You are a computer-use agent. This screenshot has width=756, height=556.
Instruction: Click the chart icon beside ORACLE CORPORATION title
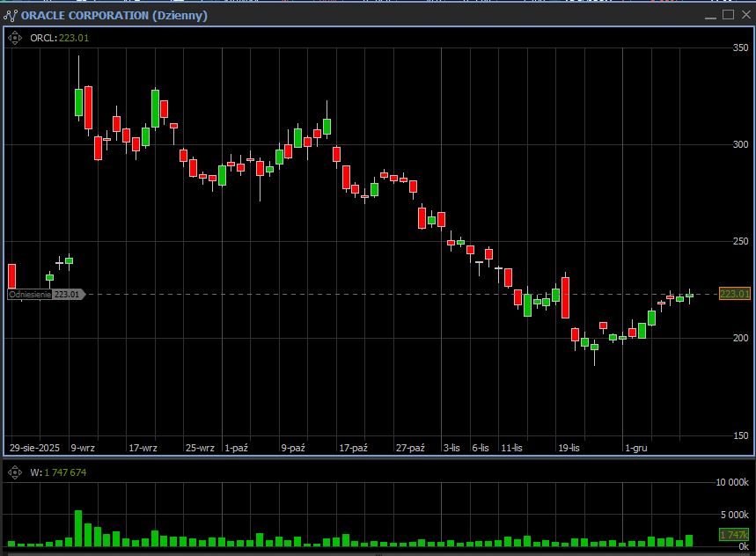(11, 15)
